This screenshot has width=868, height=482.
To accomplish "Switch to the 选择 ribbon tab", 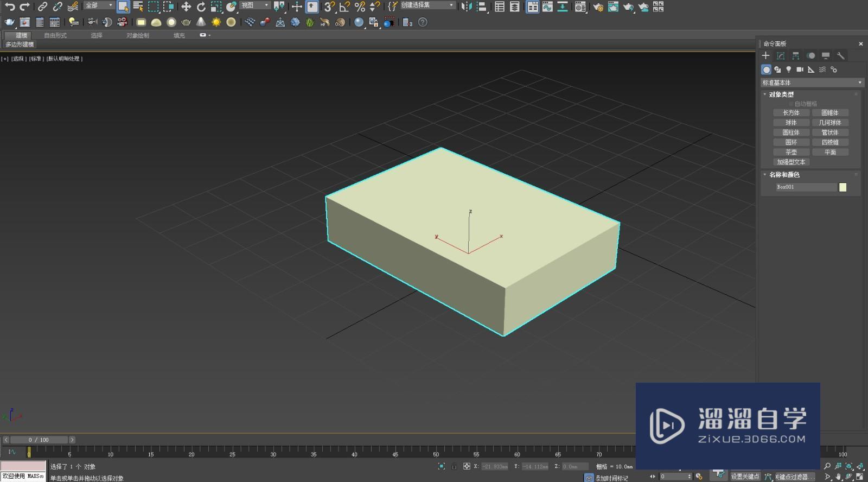I will click(97, 35).
